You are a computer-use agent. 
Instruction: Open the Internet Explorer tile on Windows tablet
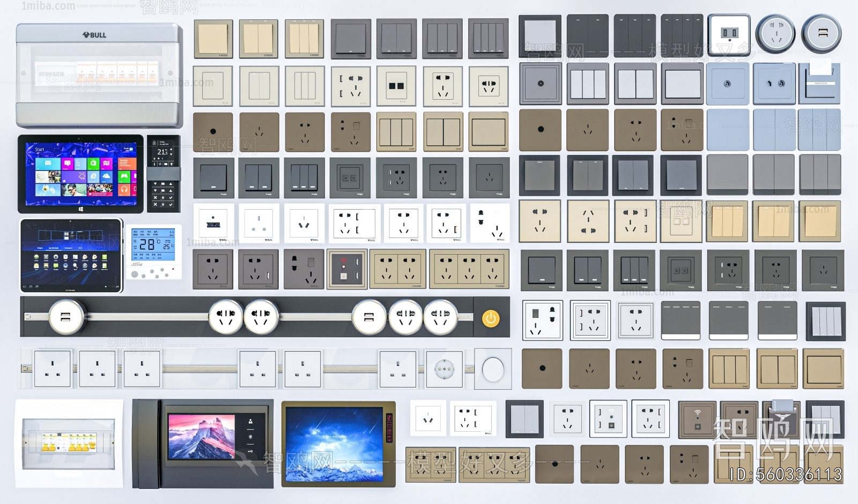click(93, 176)
